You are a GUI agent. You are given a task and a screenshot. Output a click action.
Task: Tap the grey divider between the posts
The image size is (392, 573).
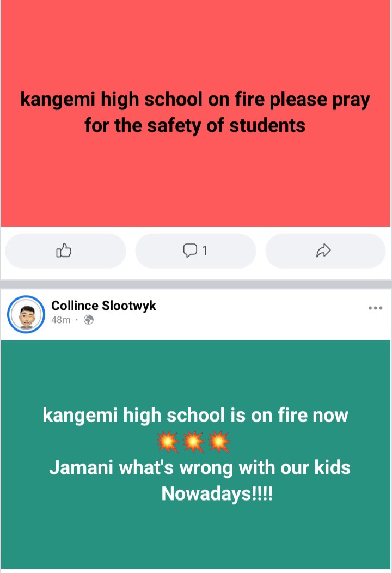click(x=196, y=284)
